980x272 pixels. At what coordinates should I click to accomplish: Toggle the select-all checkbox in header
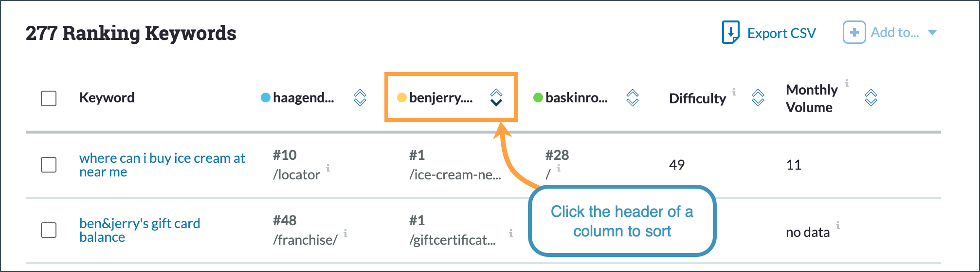[49, 98]
